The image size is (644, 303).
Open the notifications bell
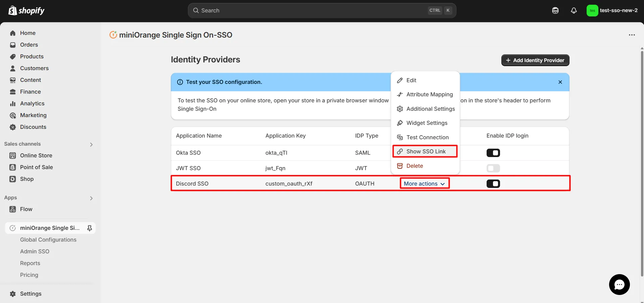[x=574, y=11]
